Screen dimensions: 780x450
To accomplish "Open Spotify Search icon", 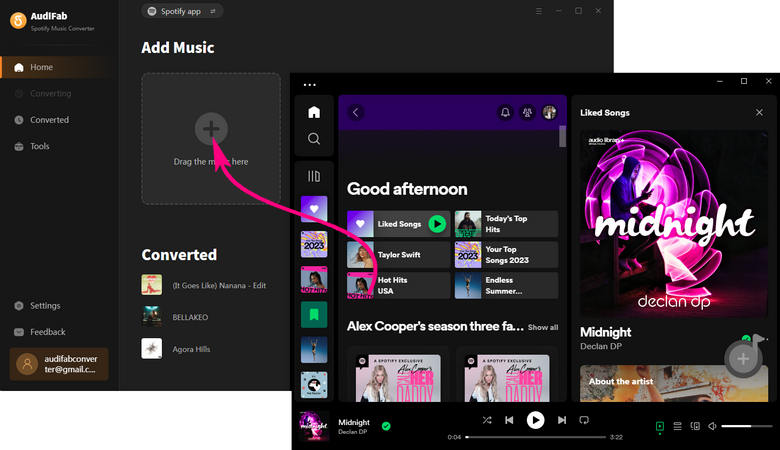I will pyautogui.click(x=314, y=139).
